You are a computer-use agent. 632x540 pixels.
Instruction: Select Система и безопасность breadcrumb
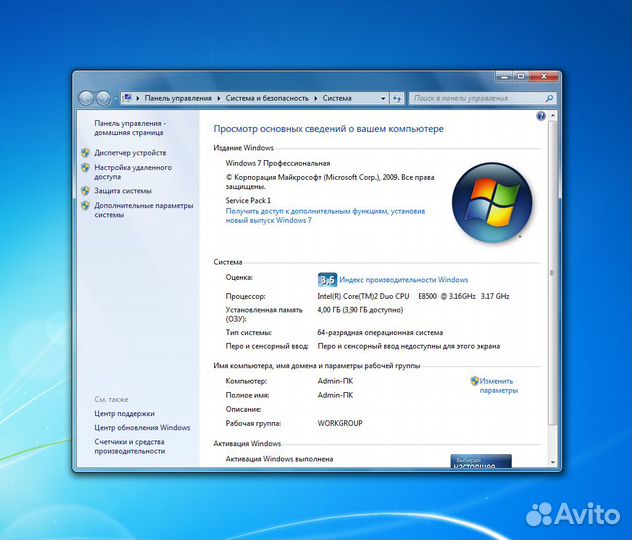pos(267,98)
